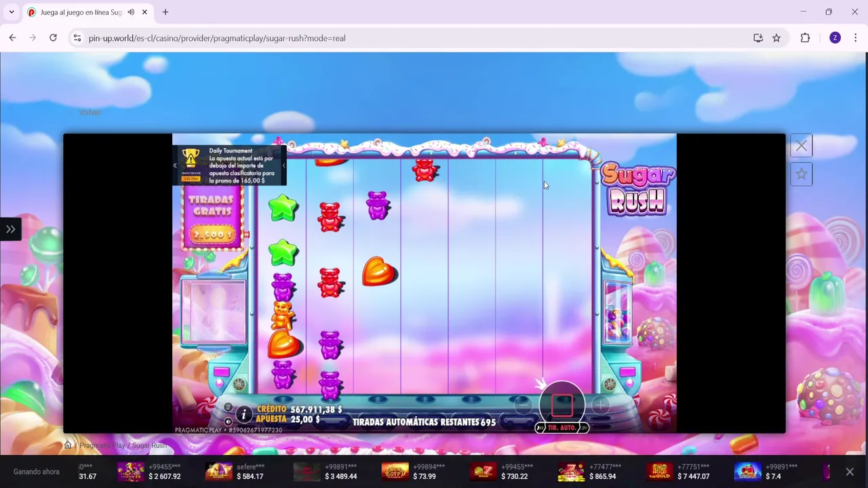The image size is (868, 488).
Task: Click the TIR. AUTO. autoplay button
Action: (562, 428)
